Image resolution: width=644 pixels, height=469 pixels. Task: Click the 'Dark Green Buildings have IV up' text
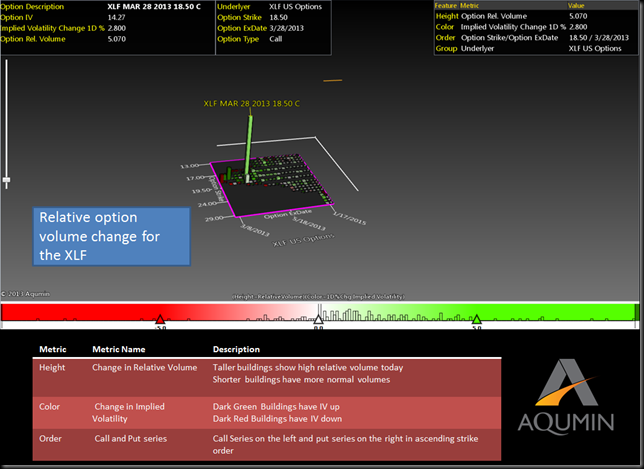[276, 407]
